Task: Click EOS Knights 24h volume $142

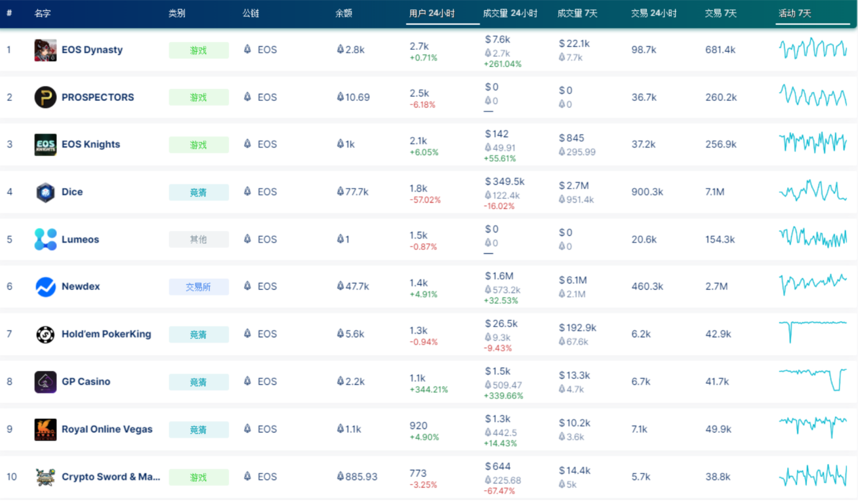Action: tap(497, 134)
